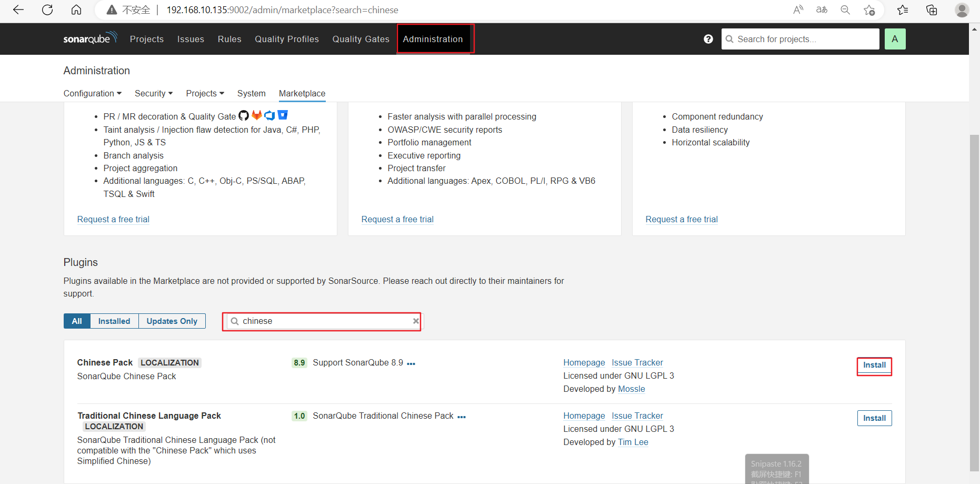Viewport: 980px width, 484px height.
Task: Click the 1.0 version badge
Action: (299, 416)
